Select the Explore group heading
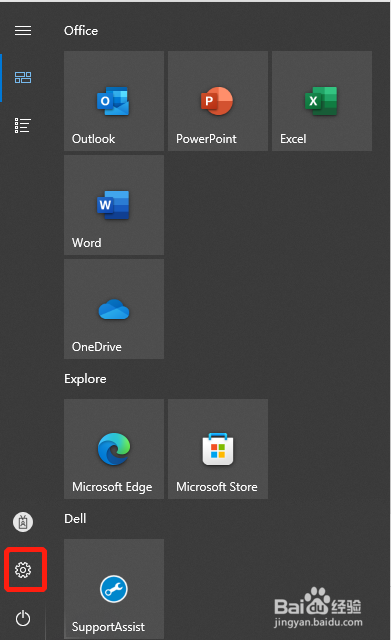Image resolution: width=391 pixels, height=640 pixels. click(x=85, y=379)
